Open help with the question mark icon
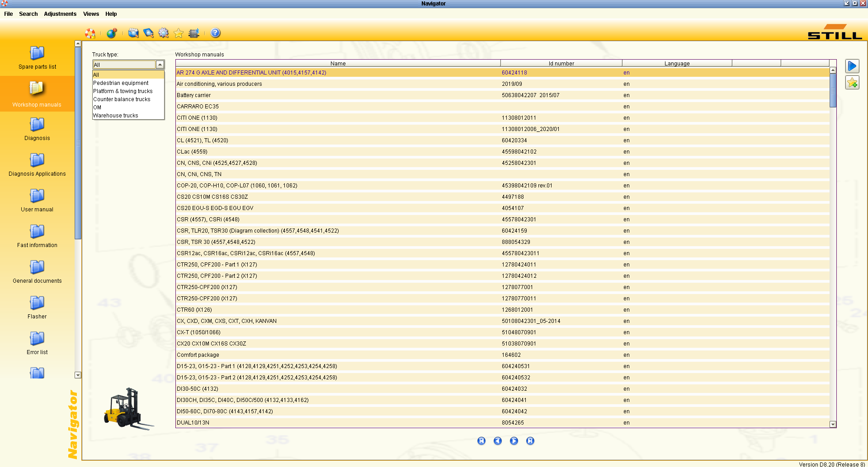The height and width of the screenshot is (467, 868). tap(216, 33)
